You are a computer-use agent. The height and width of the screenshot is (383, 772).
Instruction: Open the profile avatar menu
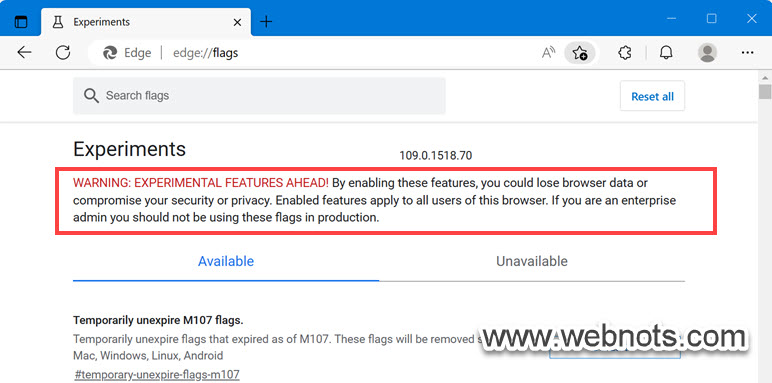708,53
